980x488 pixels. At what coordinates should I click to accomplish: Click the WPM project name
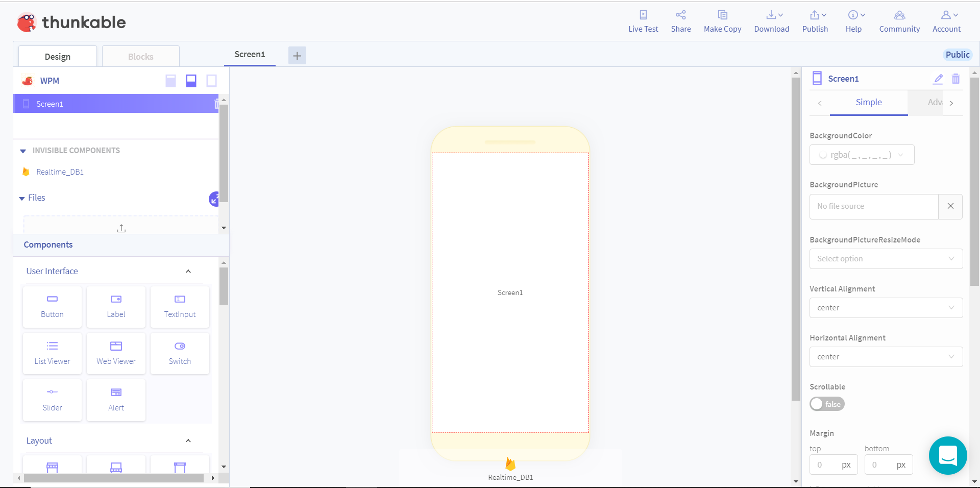click(50, 81)
